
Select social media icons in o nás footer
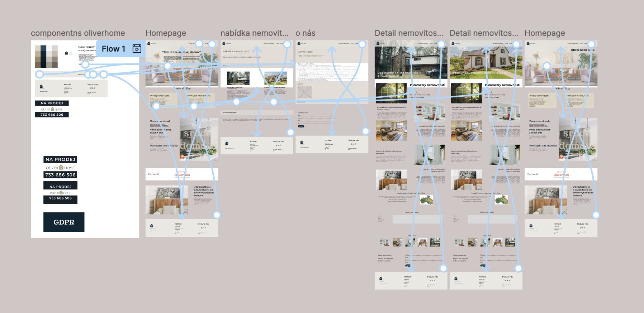[353, 144]
